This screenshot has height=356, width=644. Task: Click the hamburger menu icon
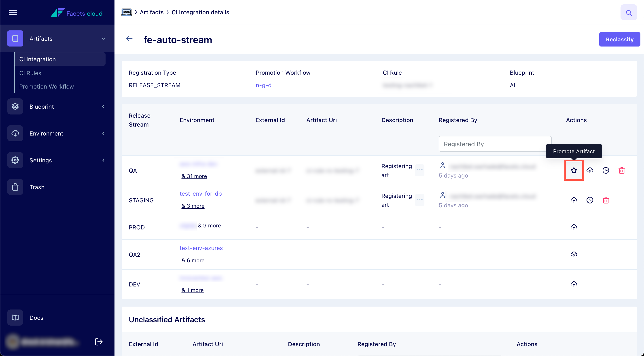[x=13, y=13]
